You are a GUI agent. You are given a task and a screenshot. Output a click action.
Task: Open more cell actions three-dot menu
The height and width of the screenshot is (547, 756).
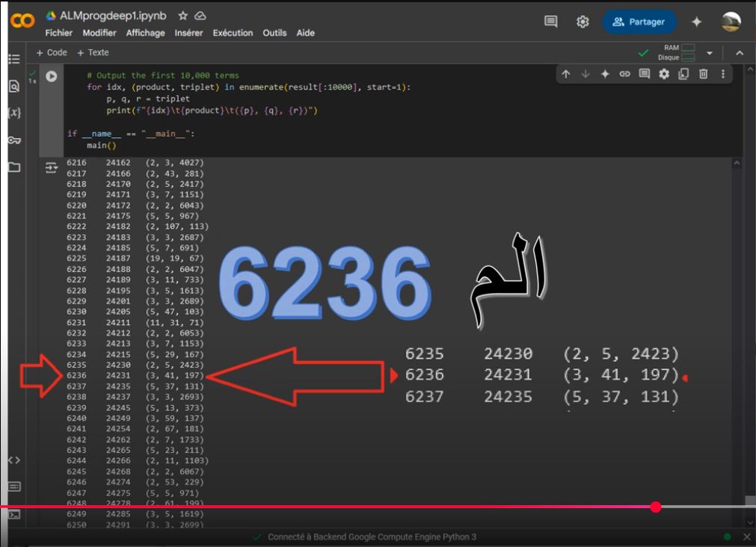pyautogui.click(x=722, y=74)
